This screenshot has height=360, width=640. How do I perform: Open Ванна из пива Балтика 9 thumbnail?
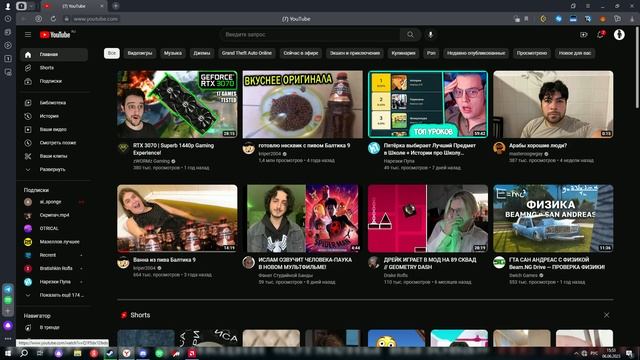[177, 218]
